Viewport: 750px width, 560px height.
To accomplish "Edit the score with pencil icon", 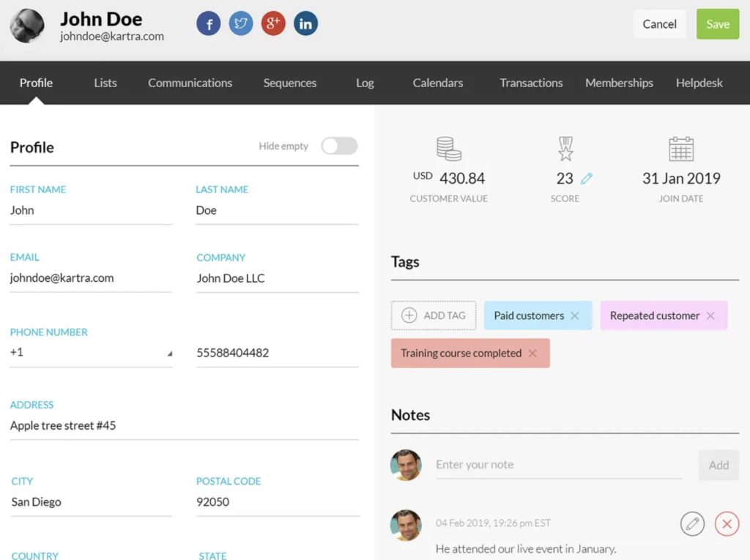I will tap(587, 179).
